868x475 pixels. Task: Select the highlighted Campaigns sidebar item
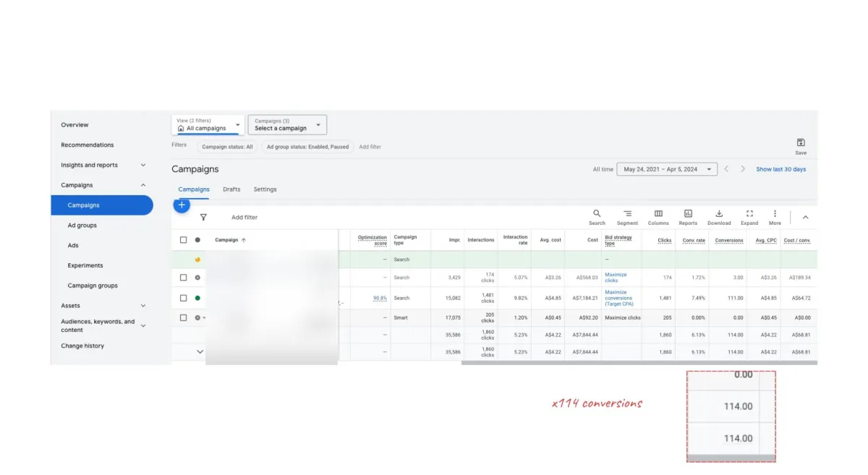click(x=102, y=205)
